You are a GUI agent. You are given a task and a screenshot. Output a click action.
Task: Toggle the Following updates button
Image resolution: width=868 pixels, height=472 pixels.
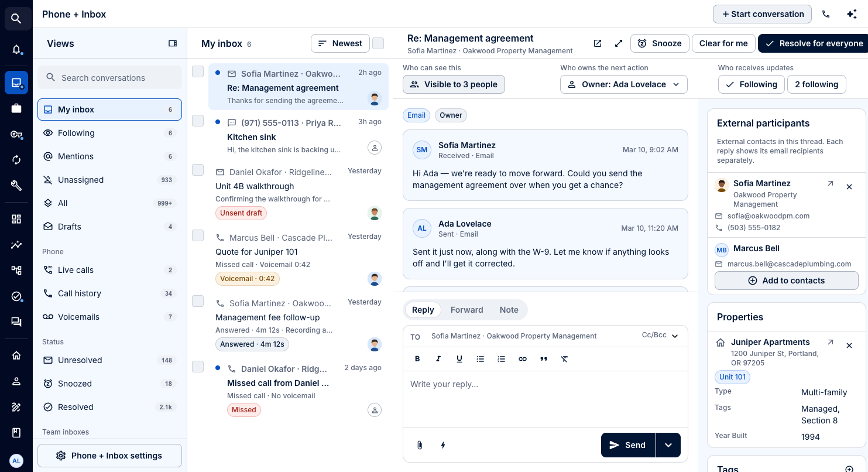click(752, 84)
